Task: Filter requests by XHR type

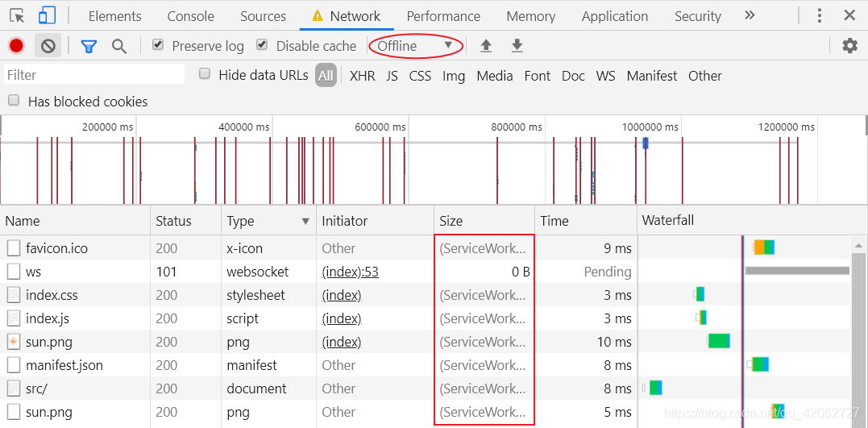Action: click(x=362, y=76)
